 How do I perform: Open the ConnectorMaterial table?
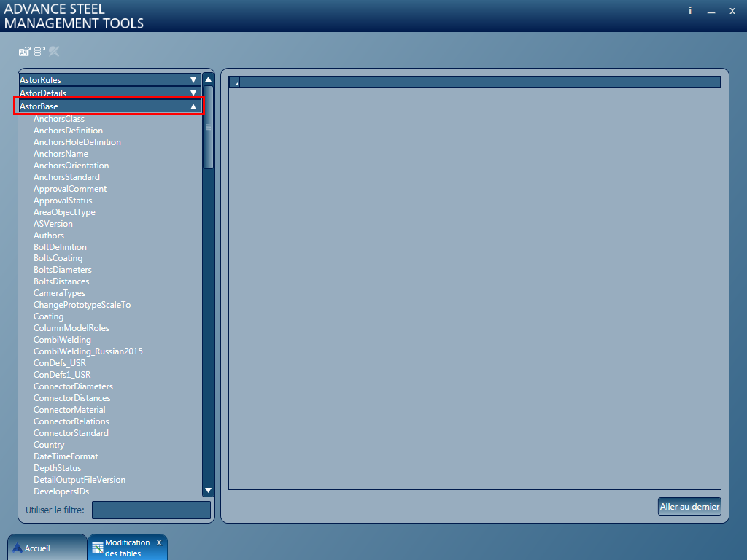(69, 410)
